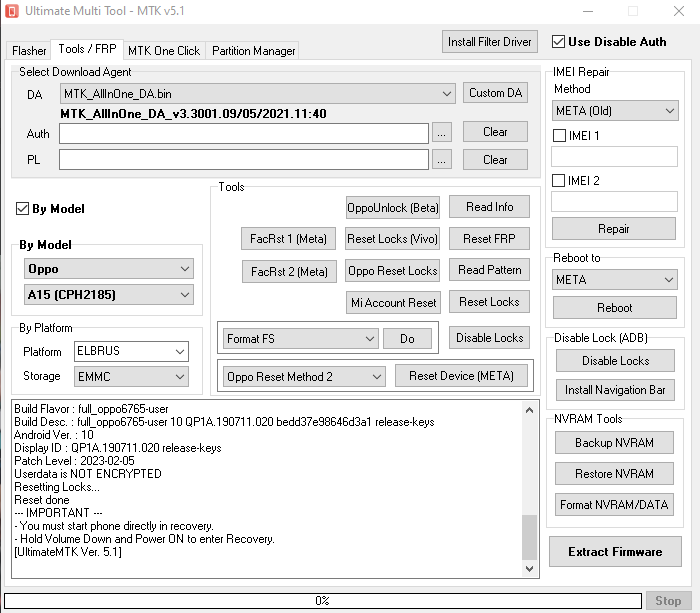Click the Backup NVRAM button
The image size is (700, 613).
pos(614,442)
